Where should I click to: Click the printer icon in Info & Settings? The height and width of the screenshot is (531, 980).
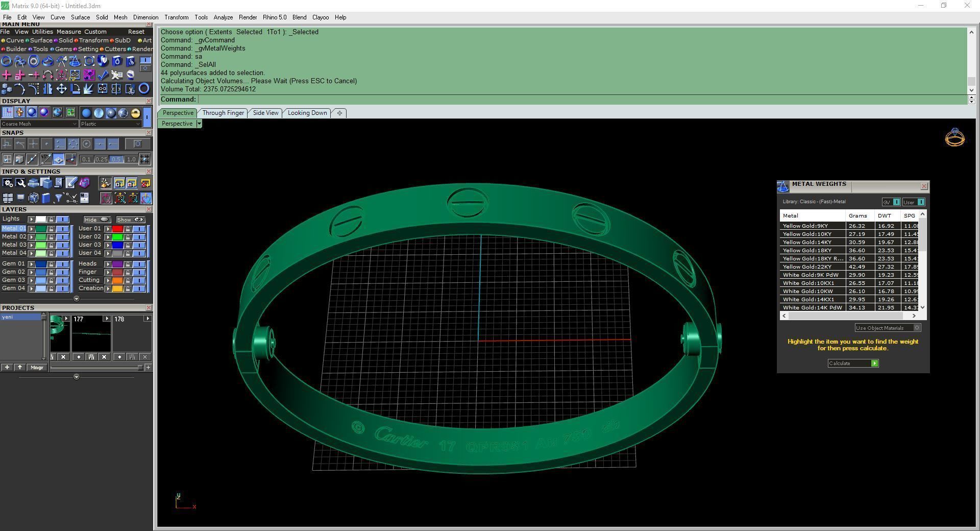click(33, 183)
